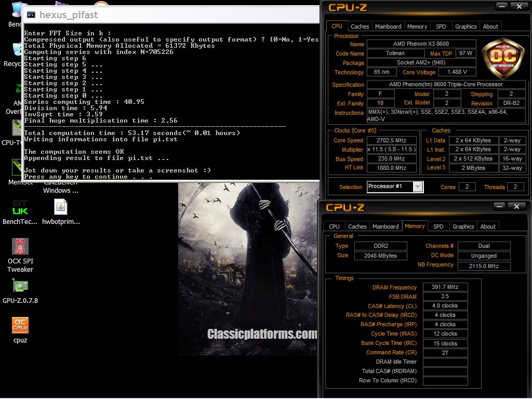The image size is (532, 399).
Task: Click the Bus Speed 235.0 MHz field
Action: 391,159
